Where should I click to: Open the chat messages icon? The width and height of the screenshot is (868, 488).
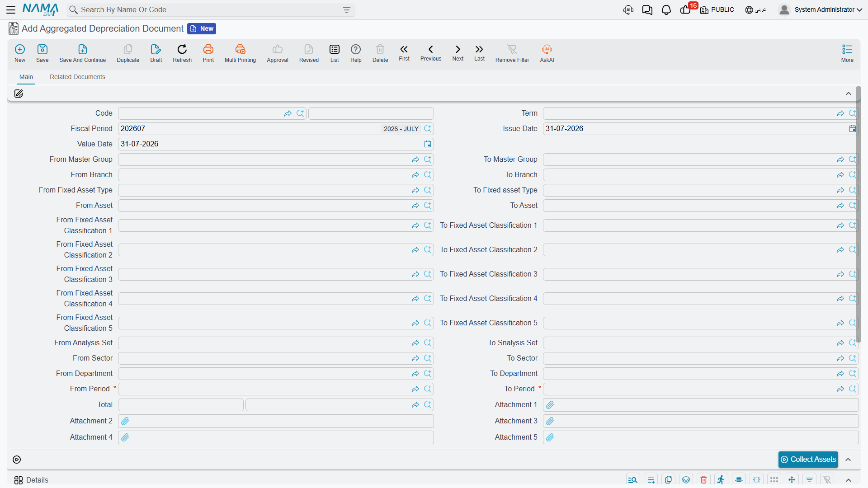647,9
